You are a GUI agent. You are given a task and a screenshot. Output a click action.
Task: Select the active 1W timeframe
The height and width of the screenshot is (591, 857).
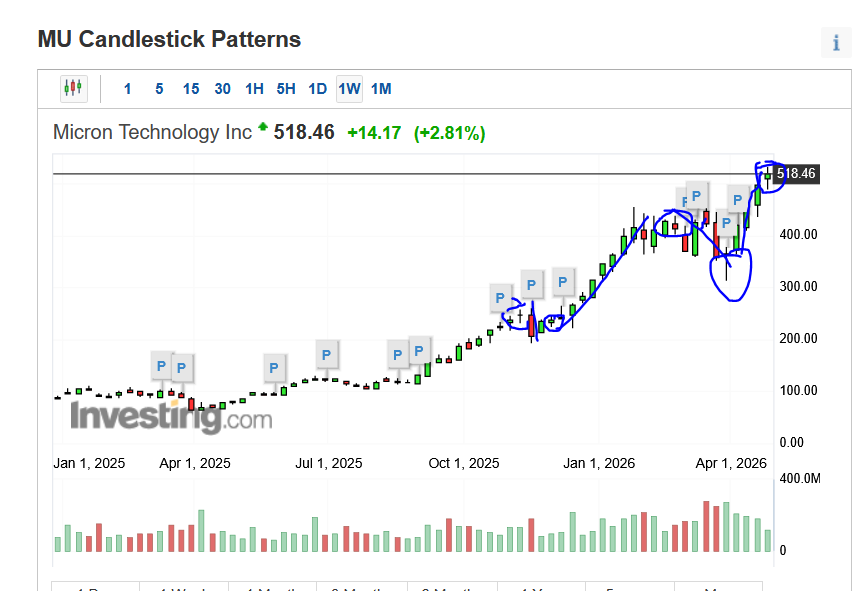coord(349,89)
